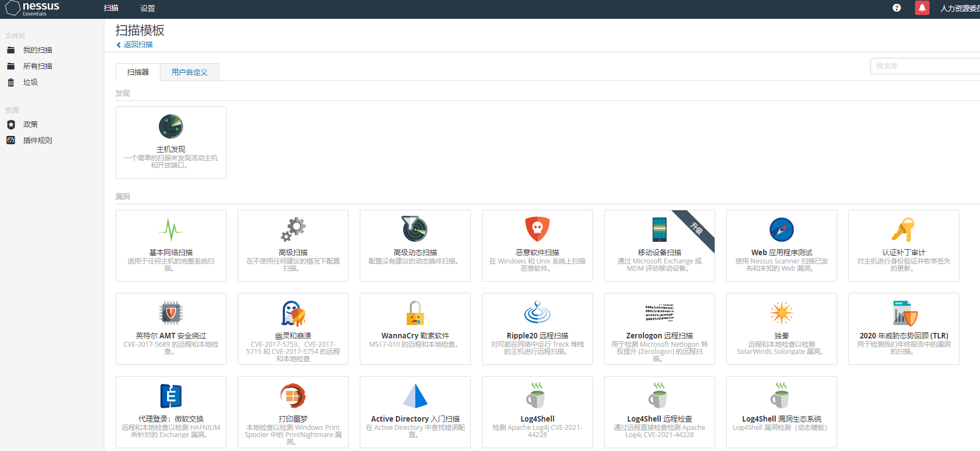The width and height of the screenshot is (980, 451).
Task: Click the Nessus Essentials logo
Action: point(32,8)
